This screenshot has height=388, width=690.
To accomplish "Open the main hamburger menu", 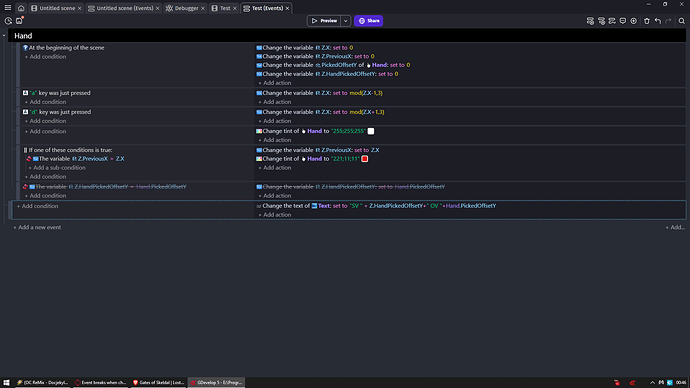I will [8, 8].
